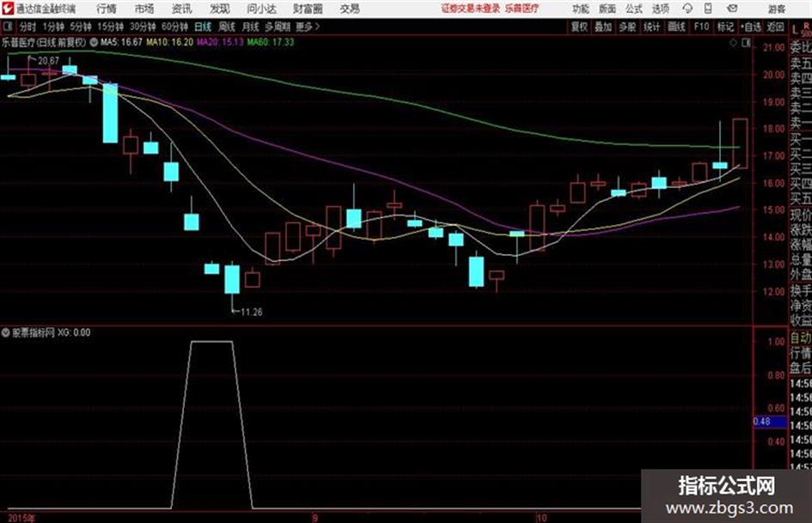Open the 行情 menu
The image size is (812, 523).
pyautogui.click(x=107, y=9)
